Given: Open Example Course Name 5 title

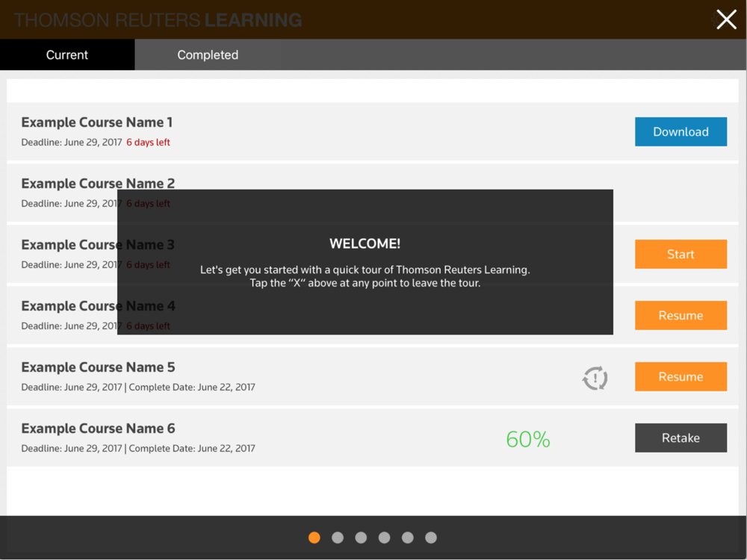Looking at the screenshot, I should (98, 367).
